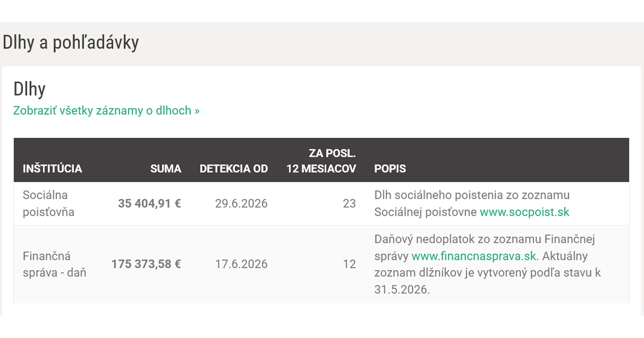This screenshot has width=644, height=338.
Task: Click the ZA POSL. 12 MESIACOV header
Action: click(321, 161)
